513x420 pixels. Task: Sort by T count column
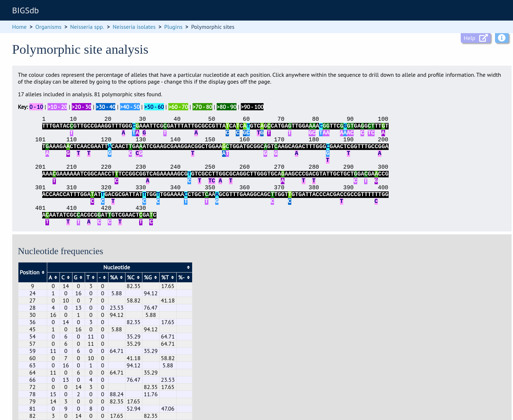(90, 277)
